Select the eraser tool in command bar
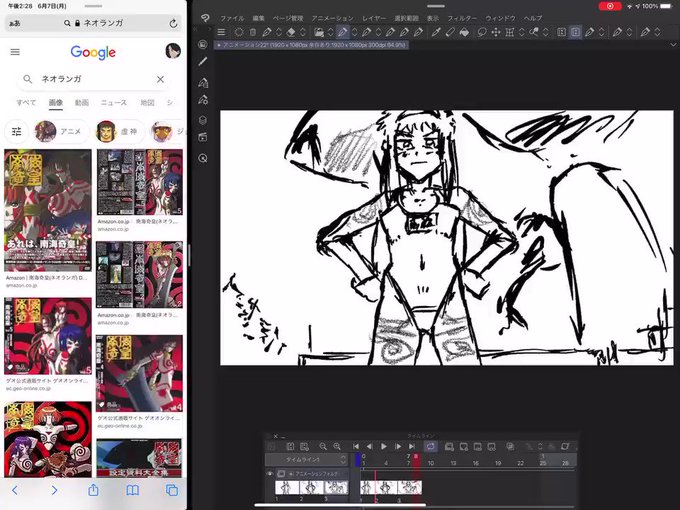Image resolution: width=680 pixels, height=510 pixels. (x=291, y=32)
